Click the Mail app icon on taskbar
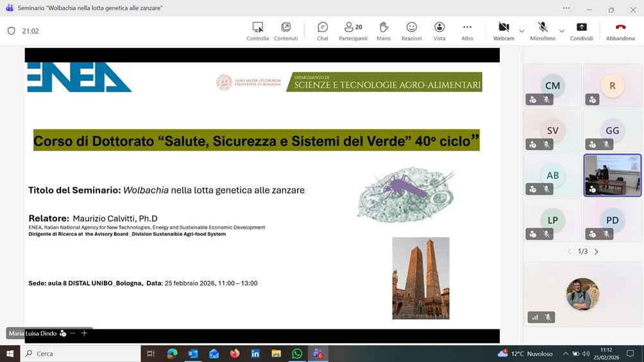This screenshot has height=362, width=644. point(214,354)
